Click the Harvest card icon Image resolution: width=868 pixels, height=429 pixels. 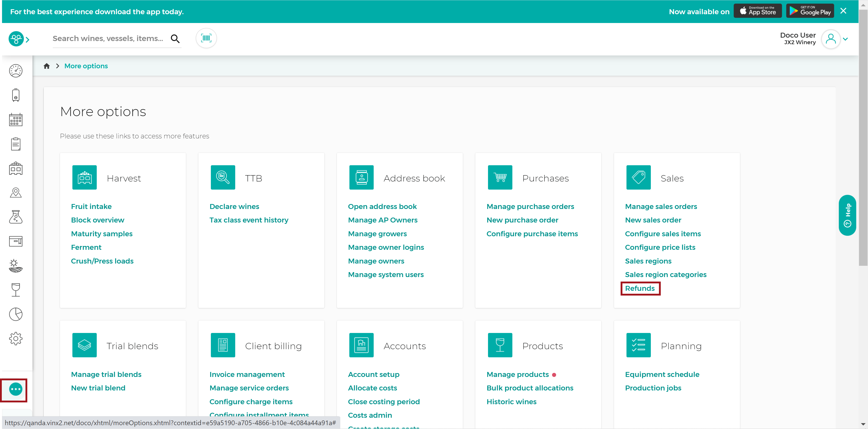coord(85,177)
